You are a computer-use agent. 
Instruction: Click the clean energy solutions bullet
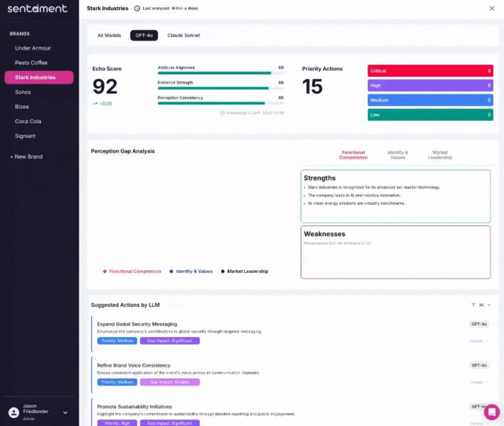[357, 204]
